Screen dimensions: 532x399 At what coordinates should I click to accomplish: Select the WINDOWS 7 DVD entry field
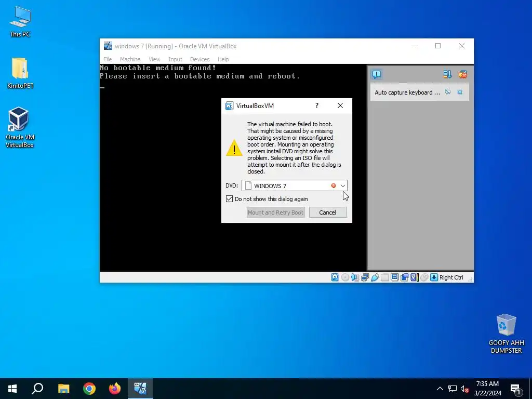295,185
